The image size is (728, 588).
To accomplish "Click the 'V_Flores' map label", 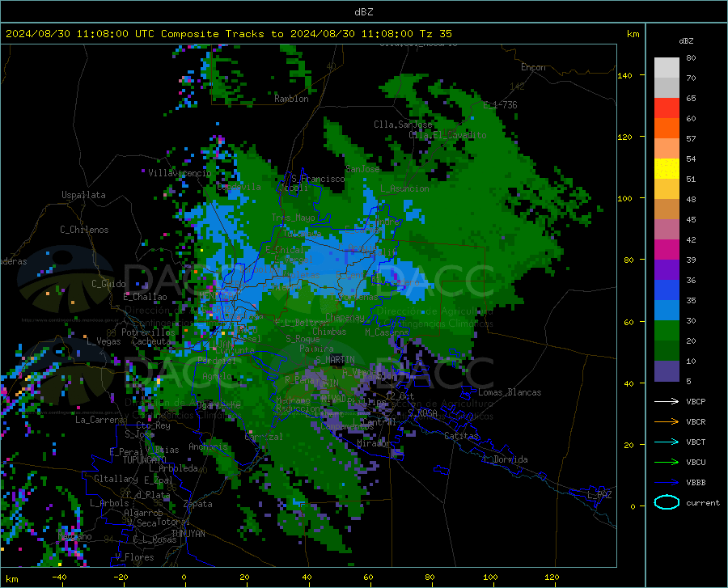I will pos(134,557).
